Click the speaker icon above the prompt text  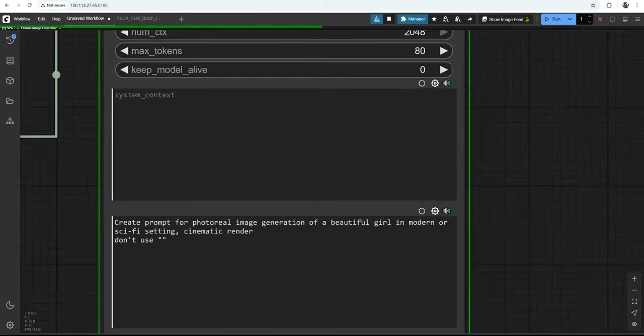(447, 211)
